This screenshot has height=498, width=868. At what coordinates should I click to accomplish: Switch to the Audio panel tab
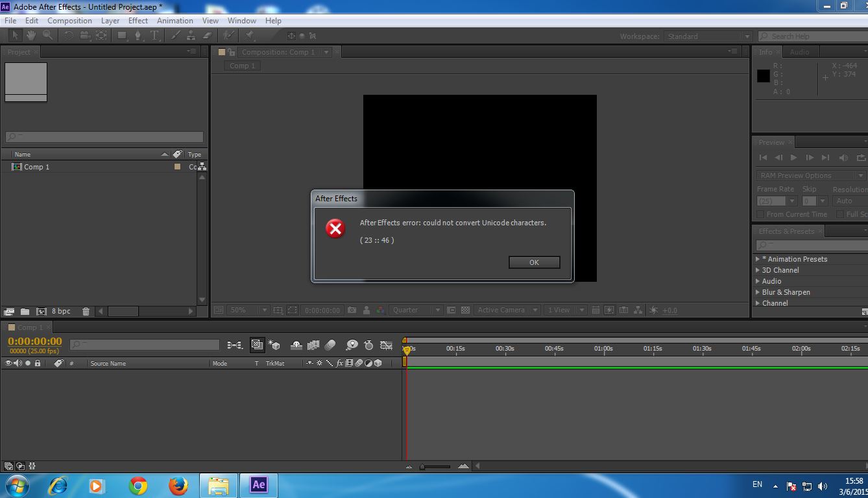[799, 52]
